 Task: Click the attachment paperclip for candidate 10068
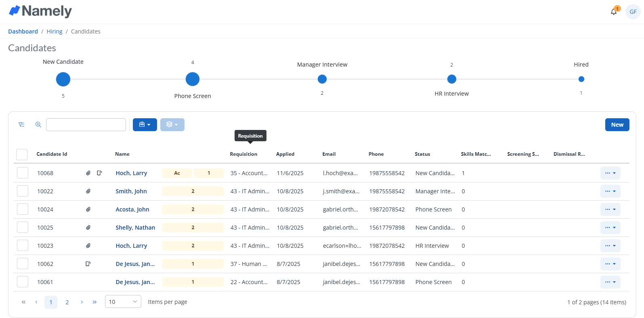[88, 173]
